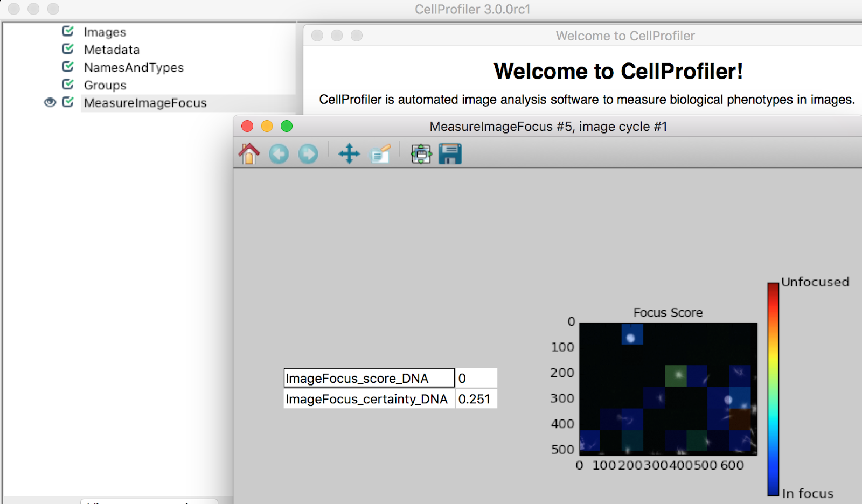This screenshot has width=862, height=504.
Task: Select the Groups module in pipeline
Action: pyautogui.click(x=105, y=86)
